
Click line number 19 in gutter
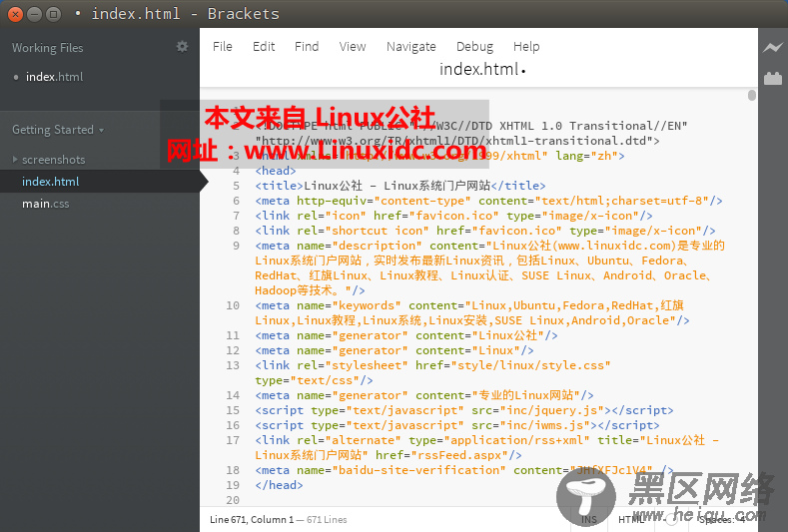pyautogui.click(x=233, y=485)
